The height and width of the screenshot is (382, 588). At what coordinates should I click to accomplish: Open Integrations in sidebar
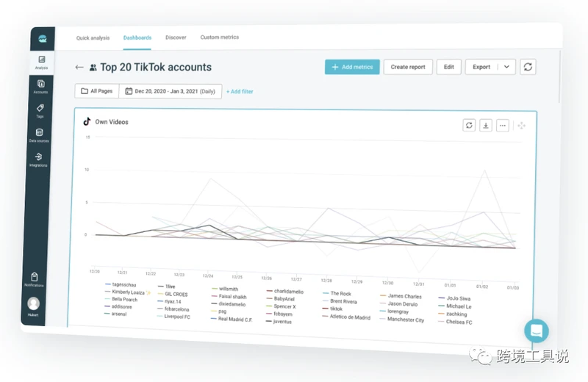click(38, 159)
